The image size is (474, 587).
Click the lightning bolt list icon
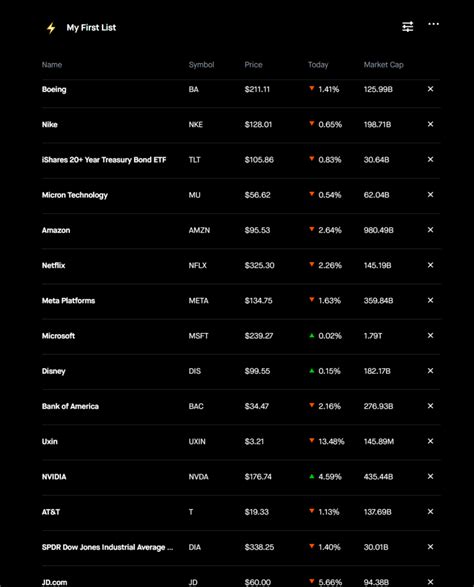click(x=51, y=28)
